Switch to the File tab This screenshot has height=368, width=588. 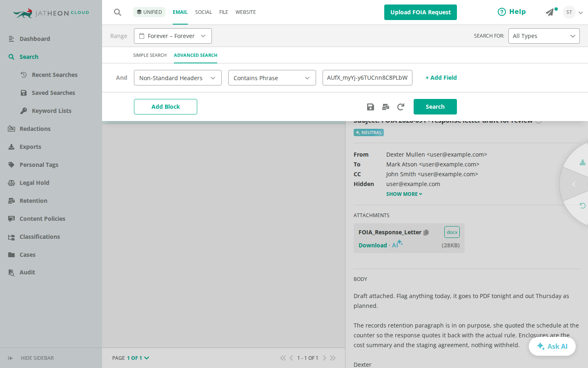point(224,12)
